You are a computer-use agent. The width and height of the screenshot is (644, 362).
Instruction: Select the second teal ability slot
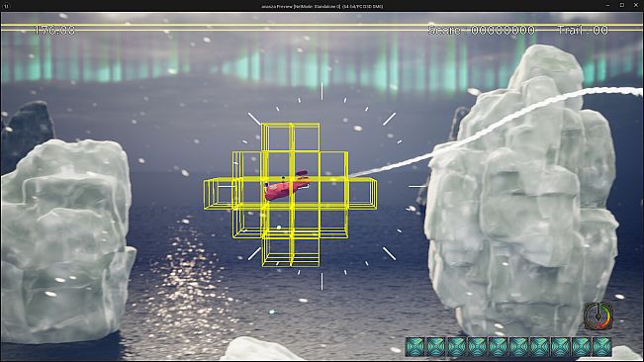436,347
